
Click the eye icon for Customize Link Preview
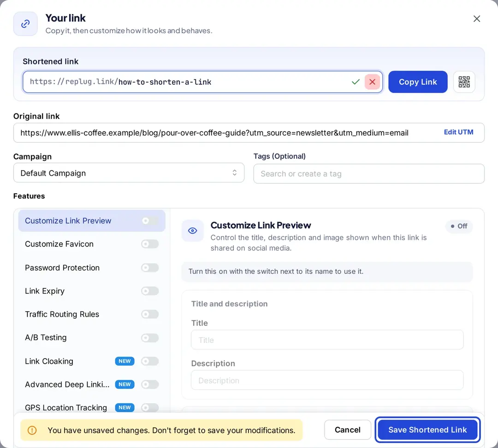pos(192,230)
